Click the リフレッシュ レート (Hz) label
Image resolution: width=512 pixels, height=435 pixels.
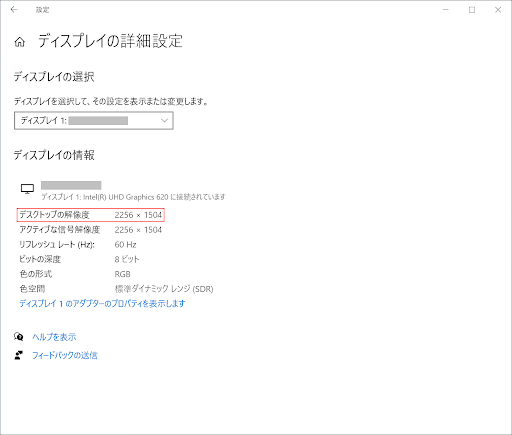[x=57, y=245]
